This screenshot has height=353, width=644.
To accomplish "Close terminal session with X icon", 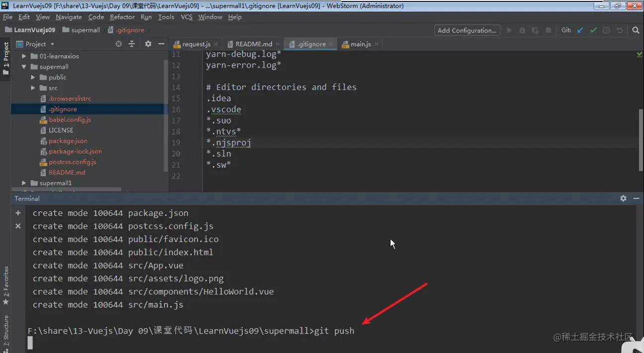I will coord(18,226).
